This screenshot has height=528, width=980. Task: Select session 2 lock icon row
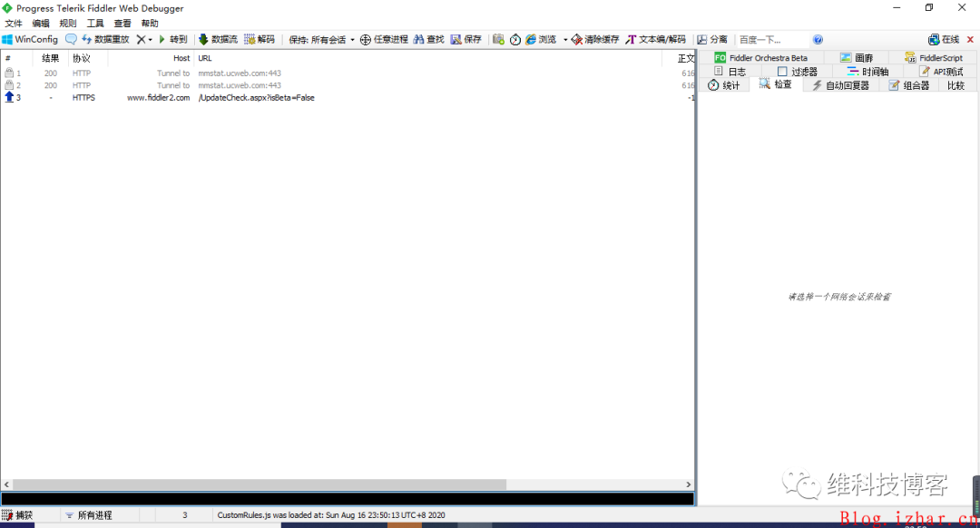347,85
